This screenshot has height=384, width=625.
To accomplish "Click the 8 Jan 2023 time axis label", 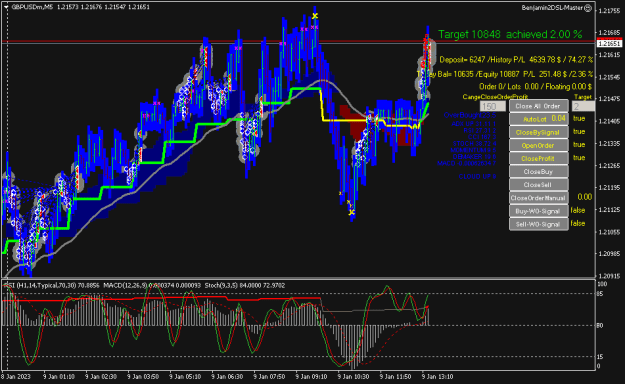I will (x=16, y=376).
